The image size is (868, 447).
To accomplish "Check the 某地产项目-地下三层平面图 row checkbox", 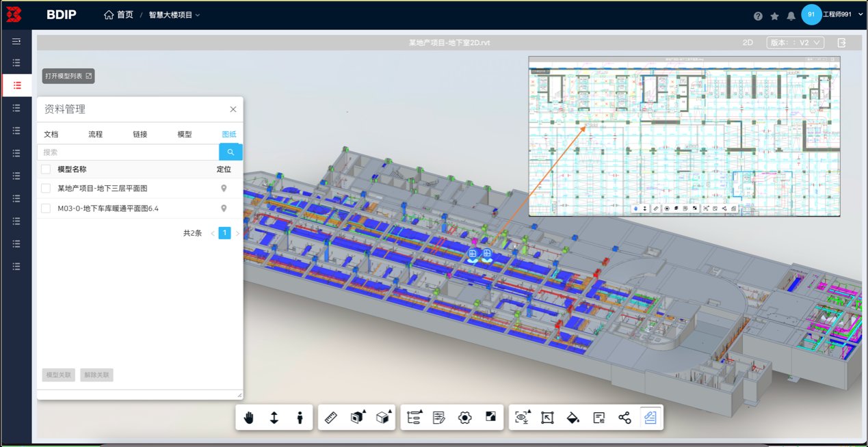I will tap(46, 189).
